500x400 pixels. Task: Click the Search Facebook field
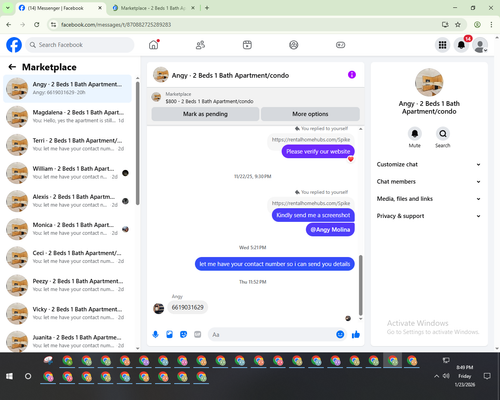coord(80,45)
